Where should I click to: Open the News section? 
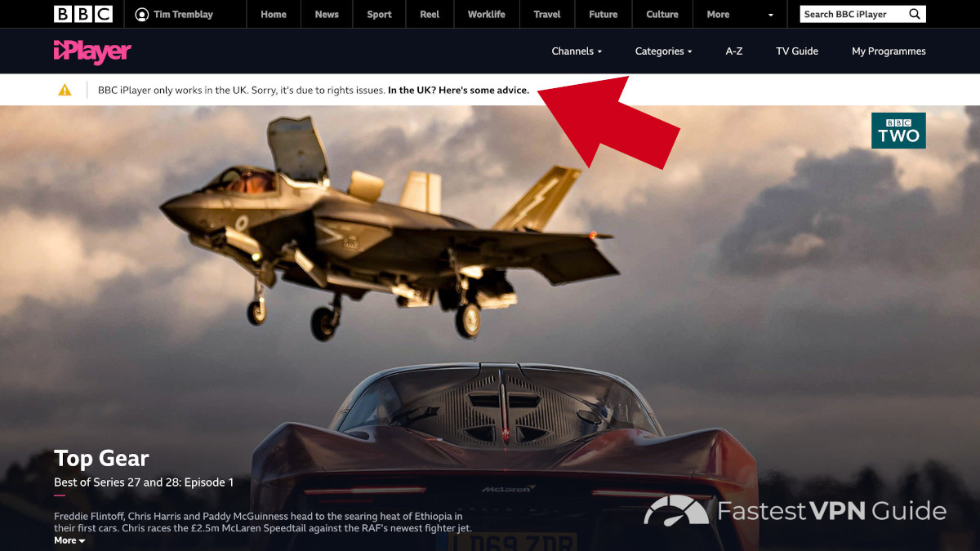tap(327, 14)
